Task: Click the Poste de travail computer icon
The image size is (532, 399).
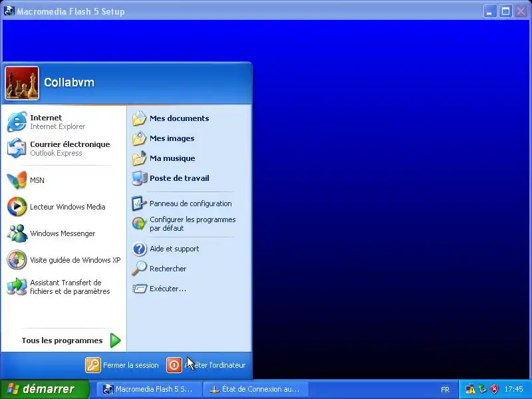Action: pyautogui.click(x=139, y=178)
